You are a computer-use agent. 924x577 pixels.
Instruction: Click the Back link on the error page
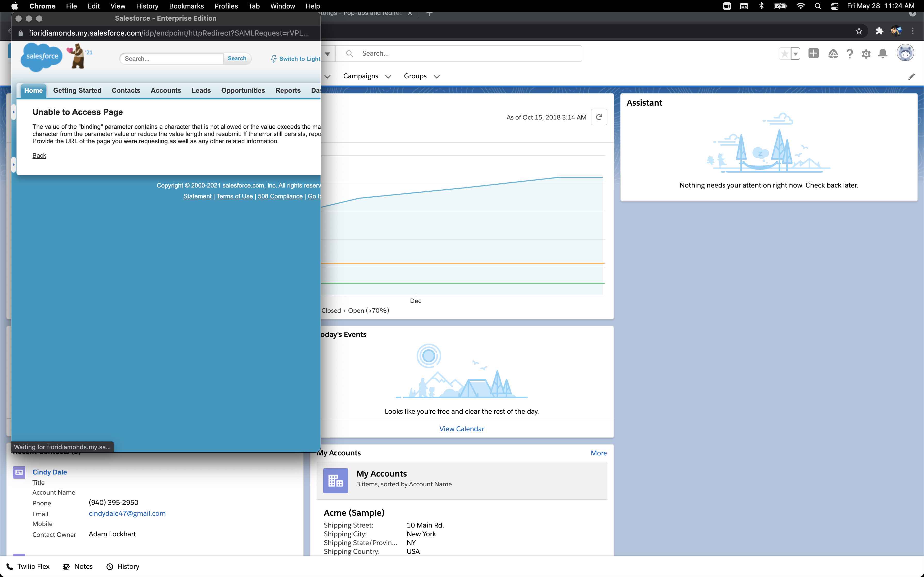(39, 155)
